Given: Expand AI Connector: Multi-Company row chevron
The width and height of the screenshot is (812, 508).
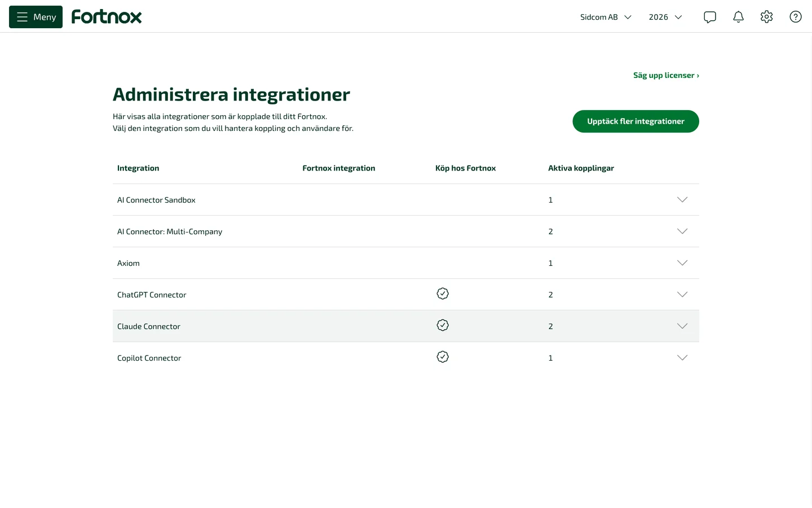Looking at the screenshot, I should tap(682, 231).
